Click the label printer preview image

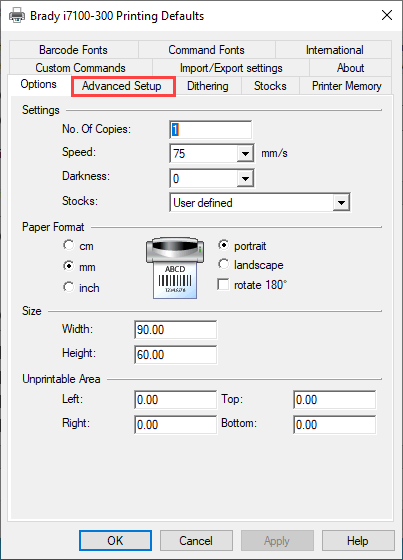pos(175,268)
